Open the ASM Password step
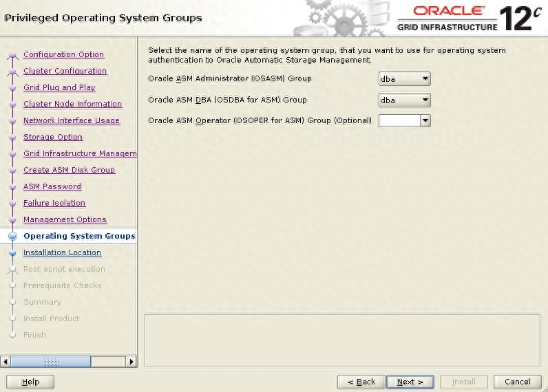 click(x=52, y=186)
